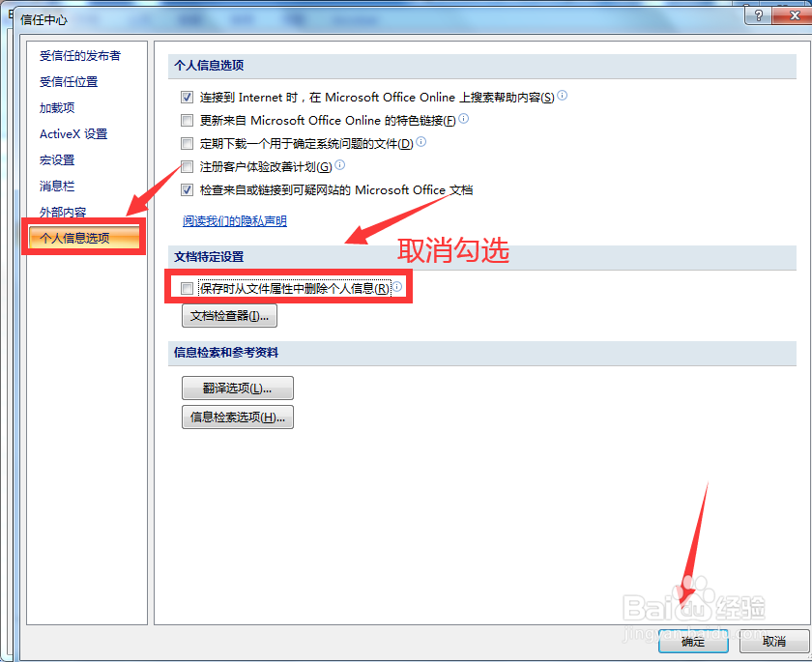This screenshot has width=812, height=662.
Task: Open 文档检查器 dialog
Action: tap(229, 316)
